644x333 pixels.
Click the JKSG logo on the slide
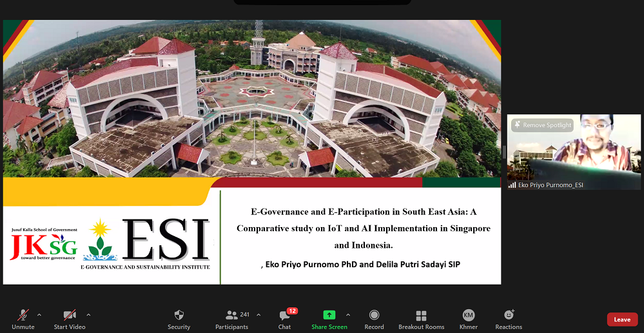44,244
